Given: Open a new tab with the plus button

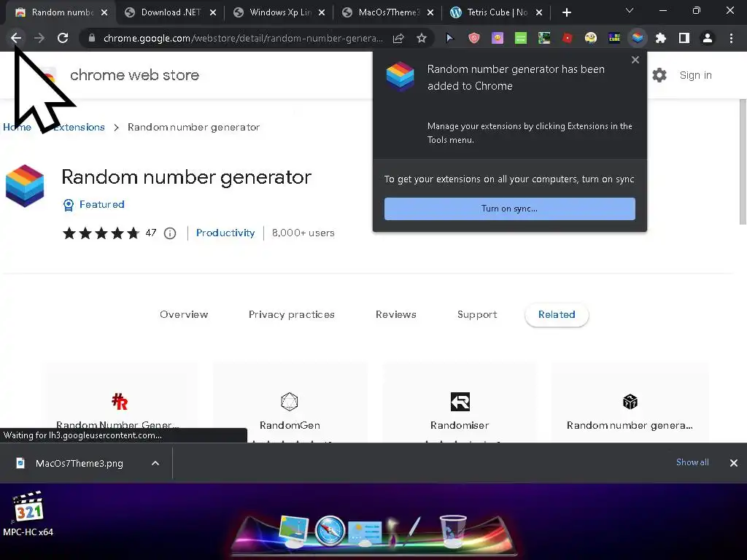Looking at the screenshot, I should coord(566,13).
